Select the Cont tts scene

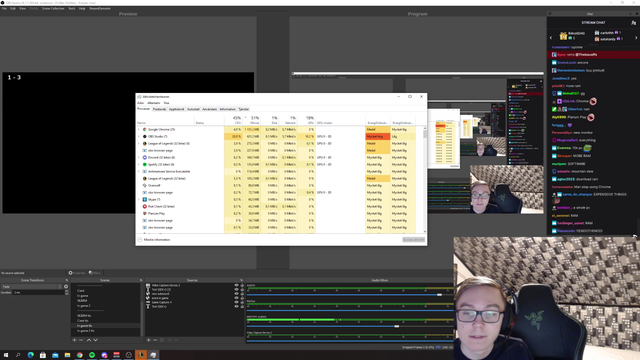click(x=82, y=321)
